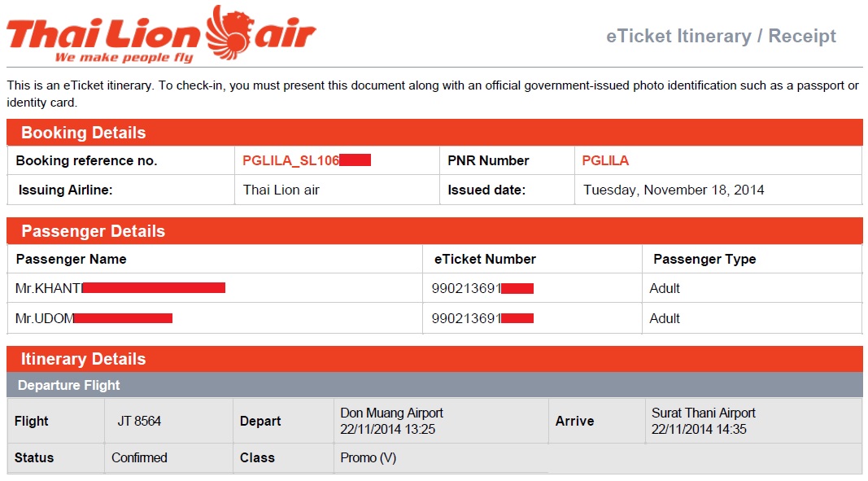Screen dimensions: 868x481
Task: Click Surat Thani Airport arrival details
Action: (x=703, y=421)
